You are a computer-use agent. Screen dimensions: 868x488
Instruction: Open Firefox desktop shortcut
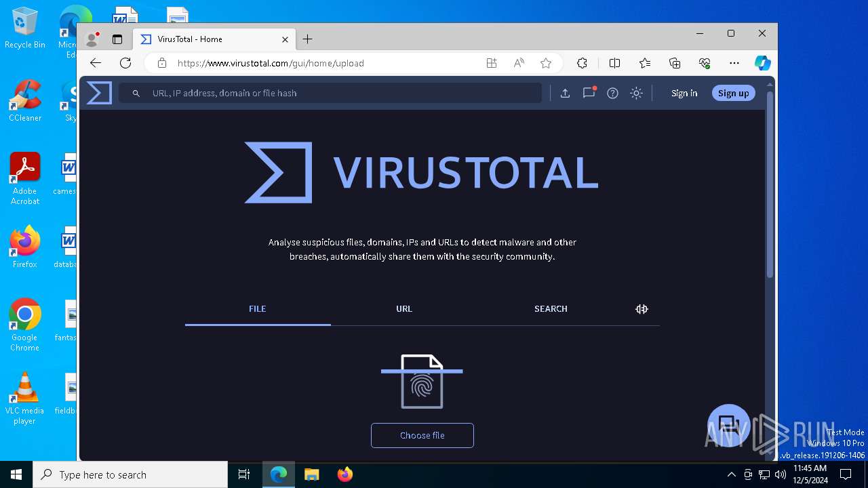(24, 247)
